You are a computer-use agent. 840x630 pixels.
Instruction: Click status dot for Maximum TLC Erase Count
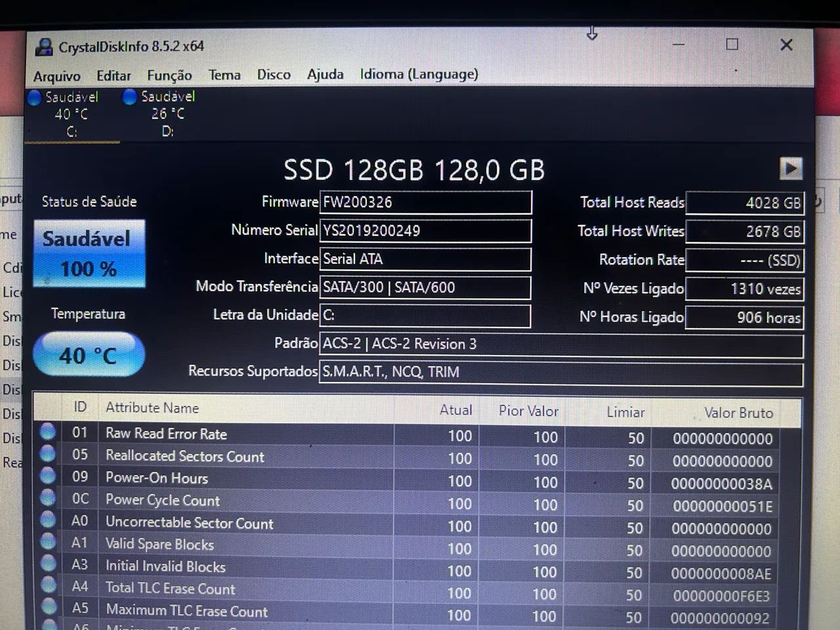click(x=47, y=606)
